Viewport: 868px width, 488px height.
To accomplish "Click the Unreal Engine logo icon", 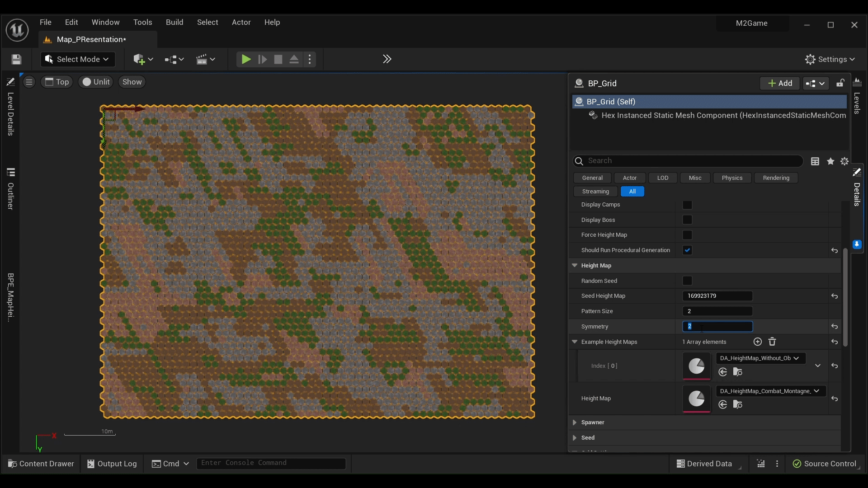I will tap(17, 30).
